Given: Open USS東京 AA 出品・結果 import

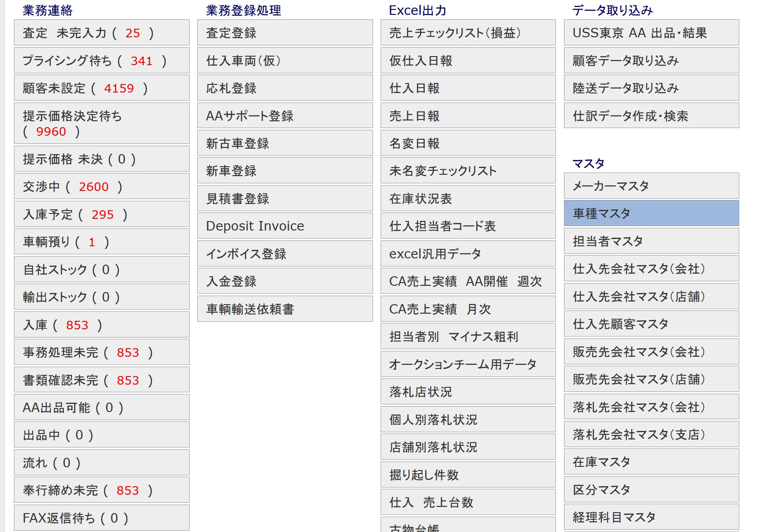Looking at the screenshot, I should click(x=650, y=32).
